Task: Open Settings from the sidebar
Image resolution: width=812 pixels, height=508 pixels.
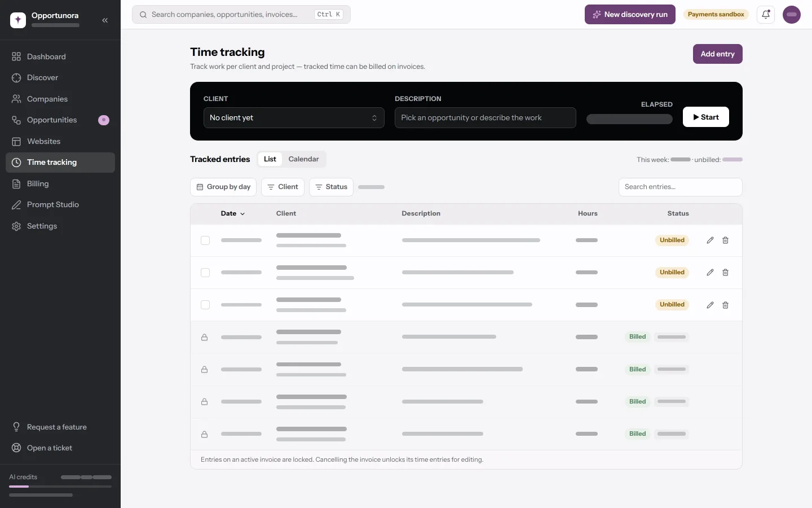Action: click(x=60, y=226)
